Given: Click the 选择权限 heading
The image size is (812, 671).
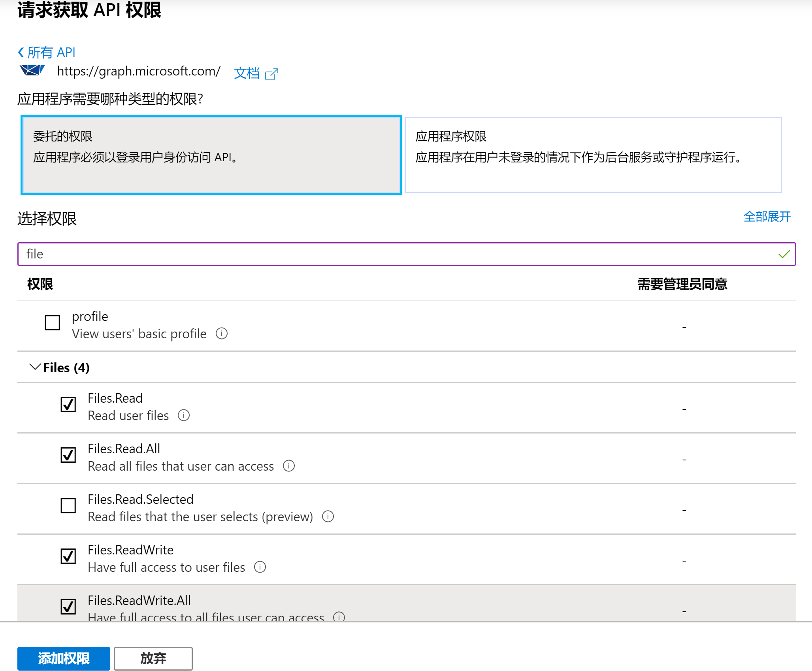Looking at the screenshot, I should (47, 218).
